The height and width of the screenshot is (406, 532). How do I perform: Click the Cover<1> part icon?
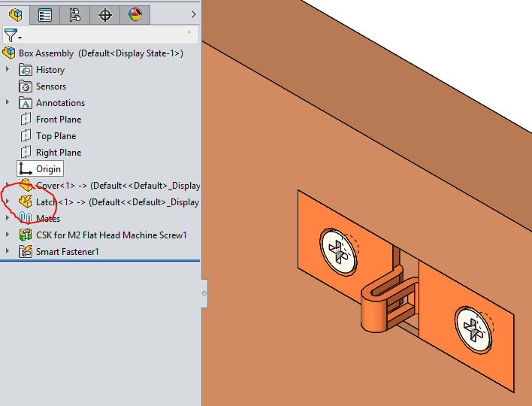(26, 185)
